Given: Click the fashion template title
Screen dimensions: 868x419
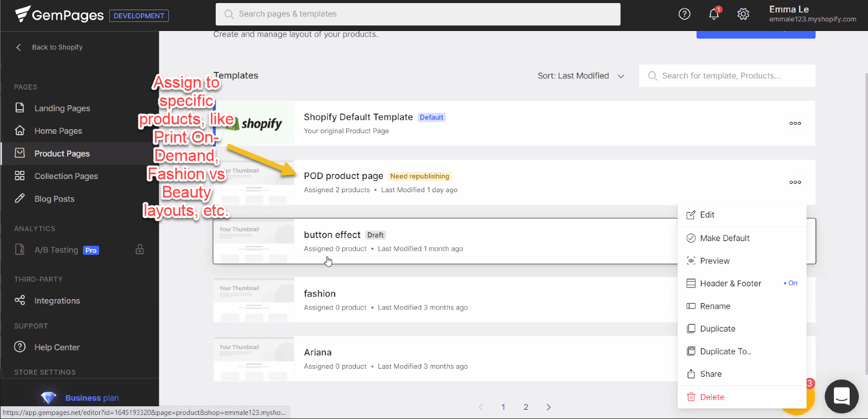Looking at the screenshot, I should pos(320,293).
